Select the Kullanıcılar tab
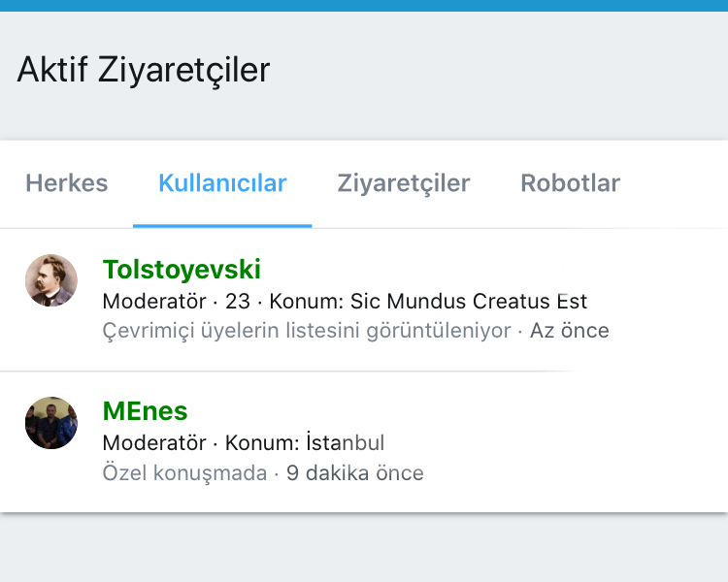 click(222, 183)
